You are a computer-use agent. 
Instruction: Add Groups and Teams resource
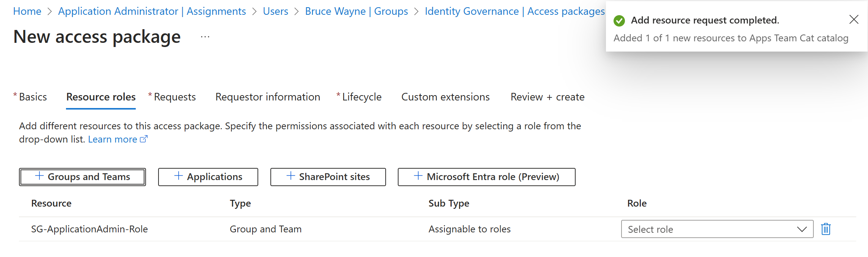[82, 177]
